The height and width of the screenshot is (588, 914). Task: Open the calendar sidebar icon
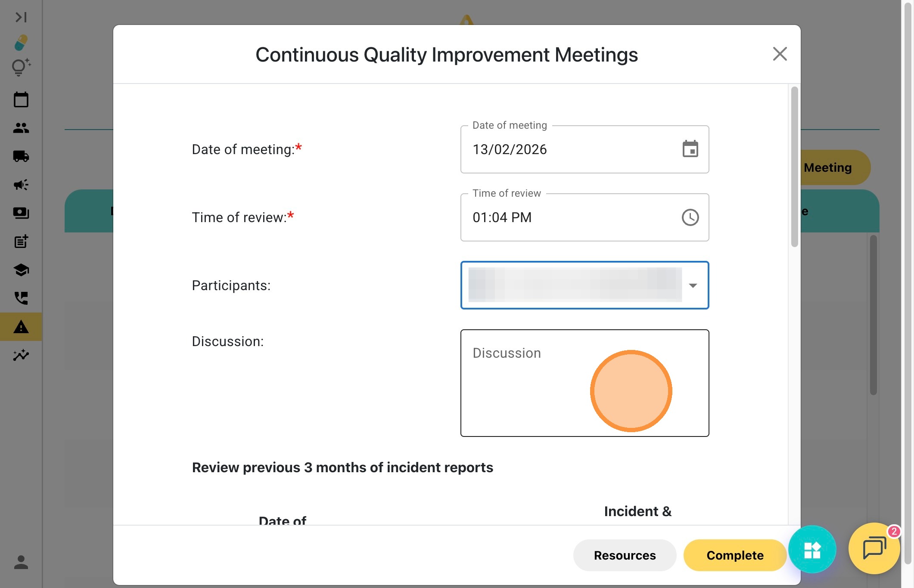(21, 100)
